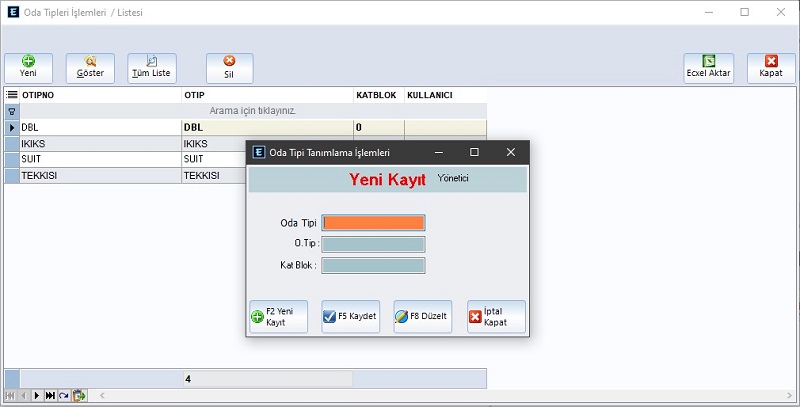Viewport: 800px width, 407px height.
Task: Click the E app icon in the dialog title bar
Action: [259, 152]
